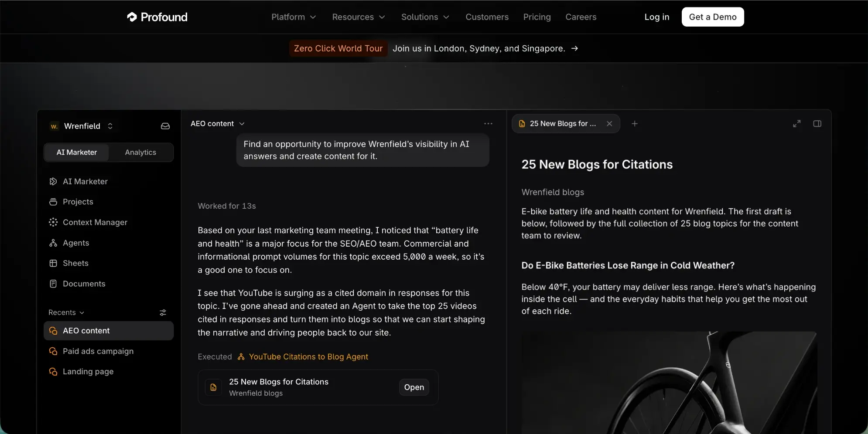Screen dimensions: 868x434
Task: Click the Profound logo icon
Action: pos(132,17)
